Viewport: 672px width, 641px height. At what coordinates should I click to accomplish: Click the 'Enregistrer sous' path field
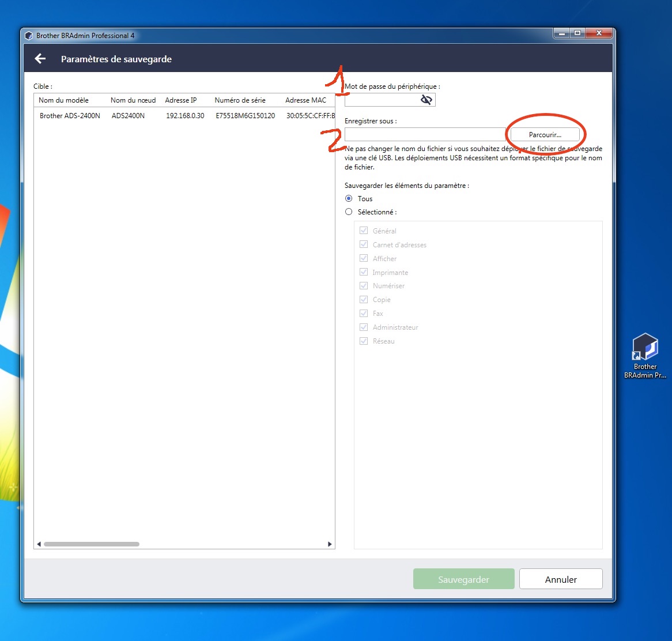click(424, 134)
